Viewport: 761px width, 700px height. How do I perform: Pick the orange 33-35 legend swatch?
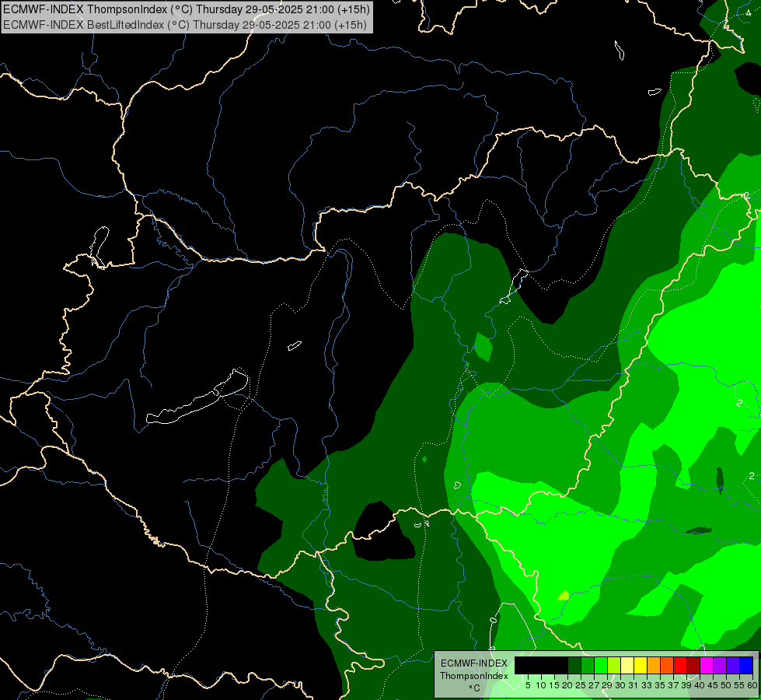point(654,665)
